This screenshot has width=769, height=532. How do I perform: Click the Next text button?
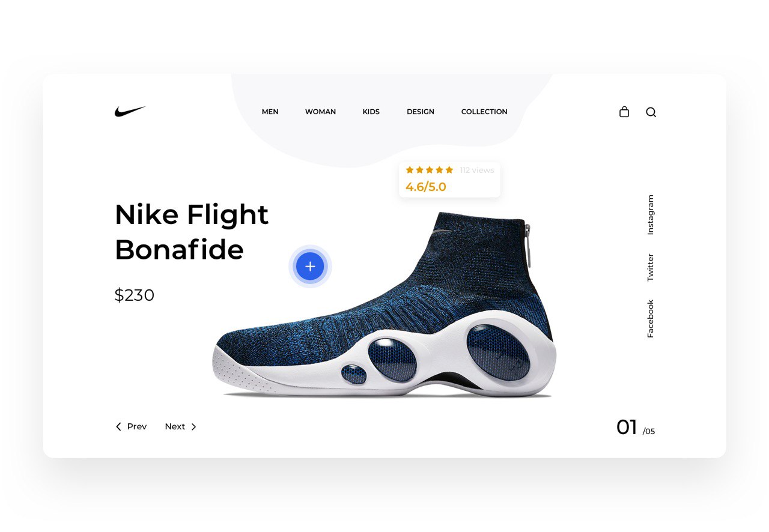[x=175, y=426]
